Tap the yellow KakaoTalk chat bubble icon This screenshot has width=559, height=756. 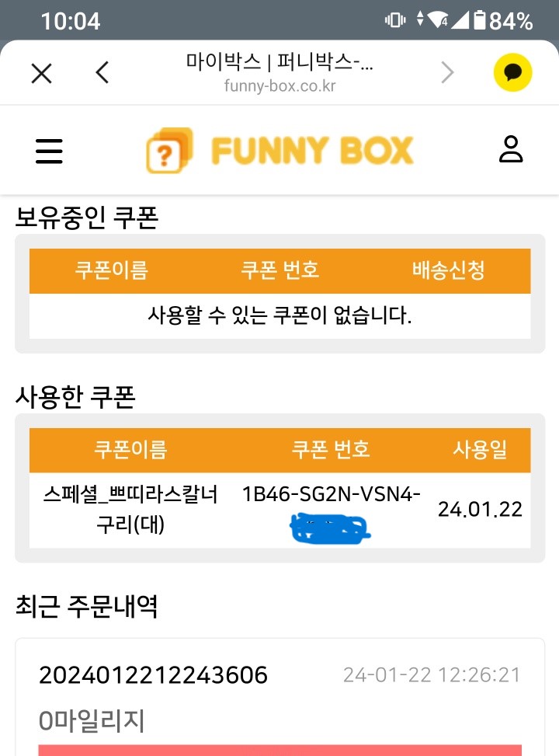tap(512, 73)
